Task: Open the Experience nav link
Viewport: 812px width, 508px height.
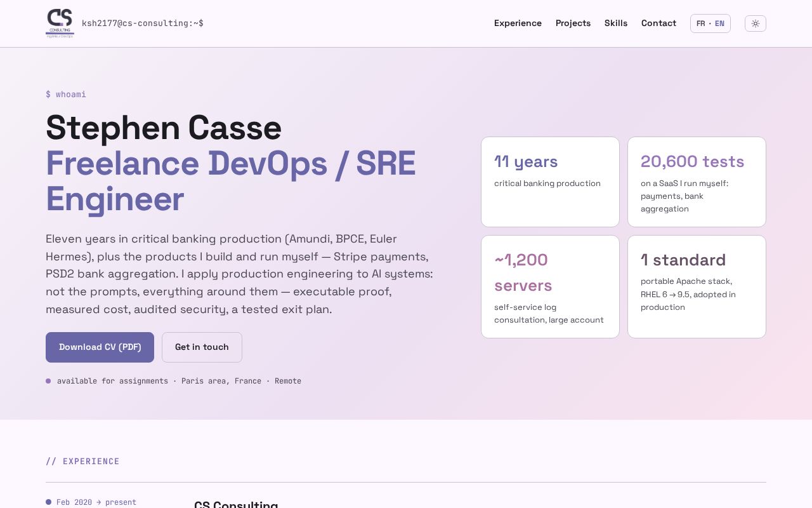Action: click(518, 23)
